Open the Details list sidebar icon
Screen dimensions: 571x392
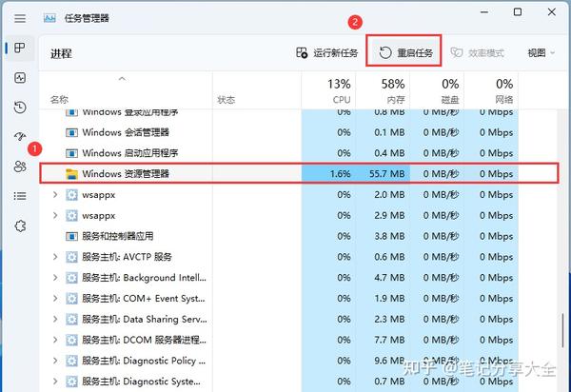[x=20, y=196]
